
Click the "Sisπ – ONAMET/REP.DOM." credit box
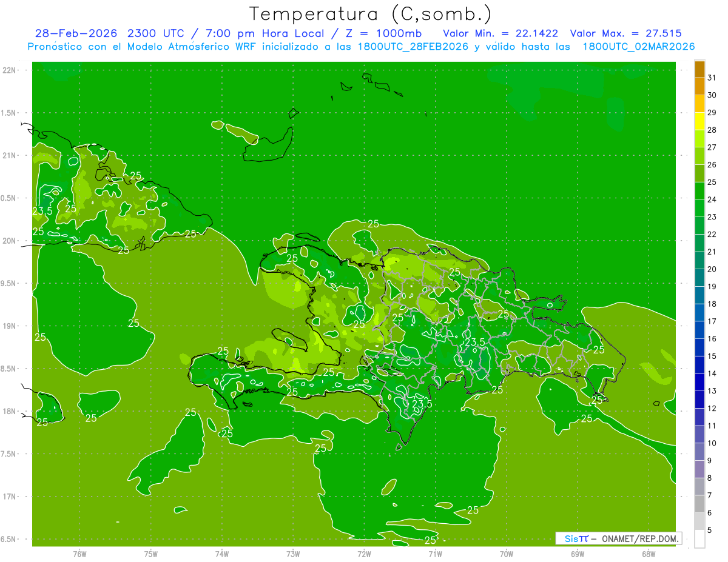coord(618,538)
